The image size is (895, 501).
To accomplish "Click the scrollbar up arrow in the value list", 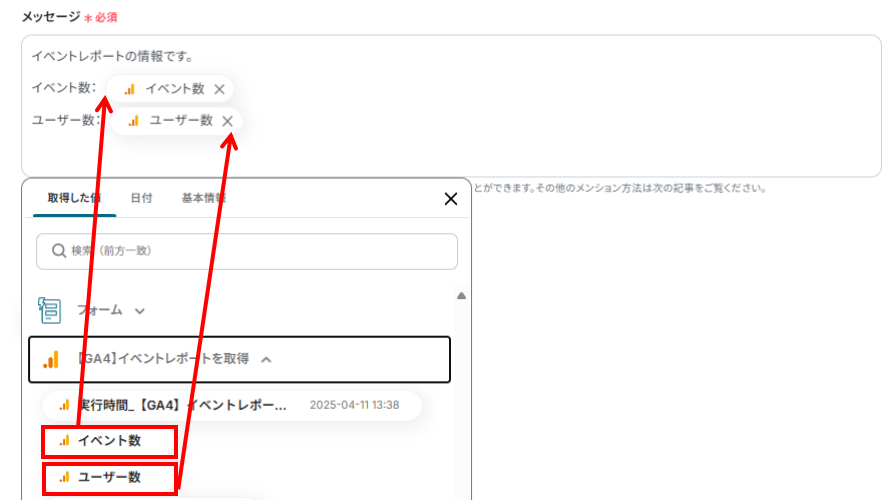I will 461,296.
